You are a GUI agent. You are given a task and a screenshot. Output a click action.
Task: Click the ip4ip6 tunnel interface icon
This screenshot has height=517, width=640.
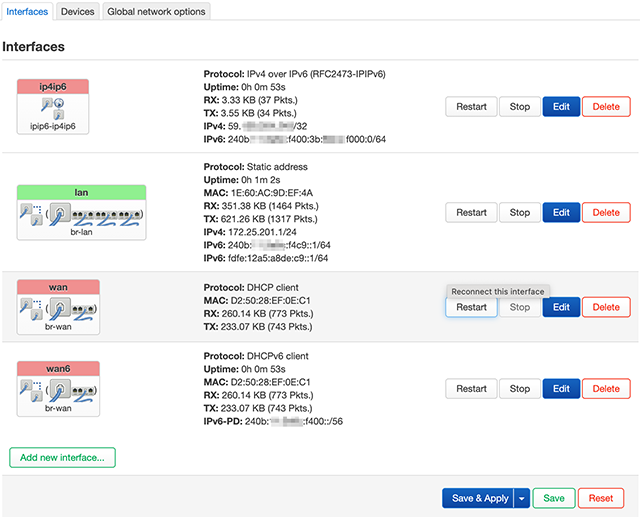53,108
